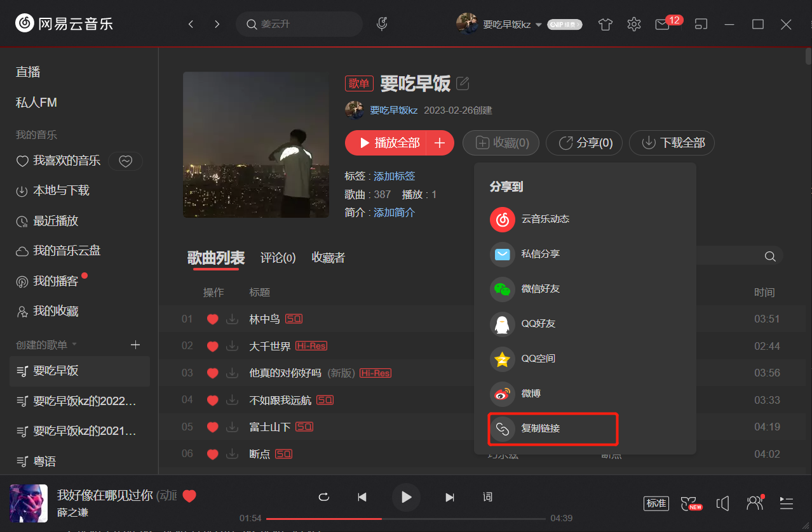Unlike song 不如跟我远航 heart icon
812x532 pixels.
pyautogui.click(x=213, y=401)
